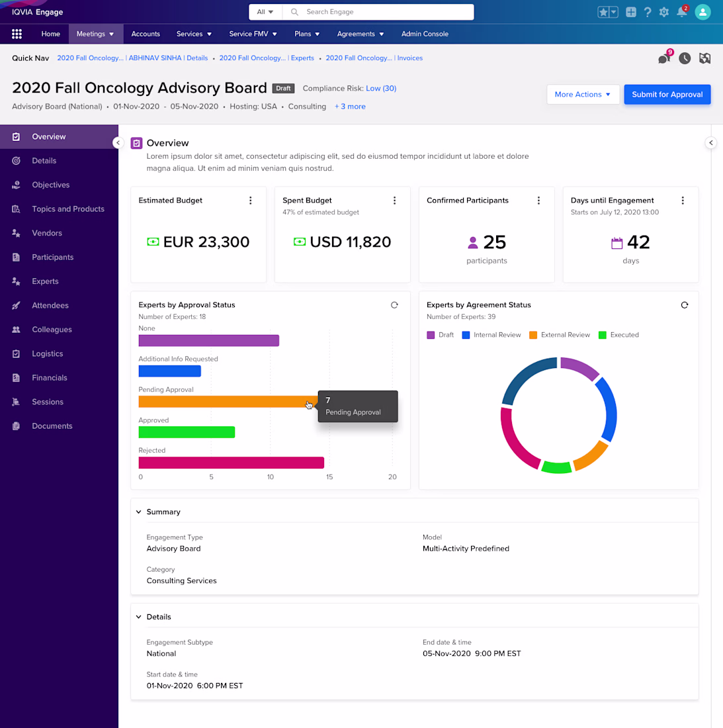
Task: Go to Experts in sidebar
Action: (x=59, y=281)
